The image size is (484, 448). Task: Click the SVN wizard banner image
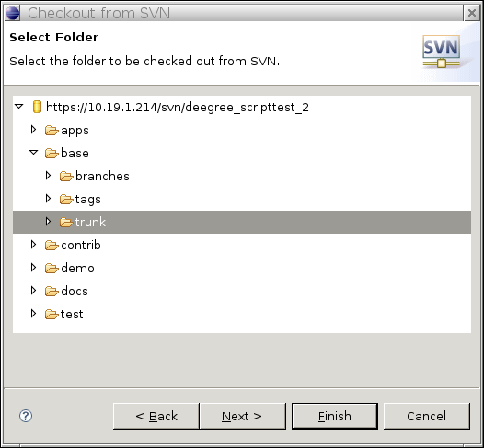click(x=442, y=52)
